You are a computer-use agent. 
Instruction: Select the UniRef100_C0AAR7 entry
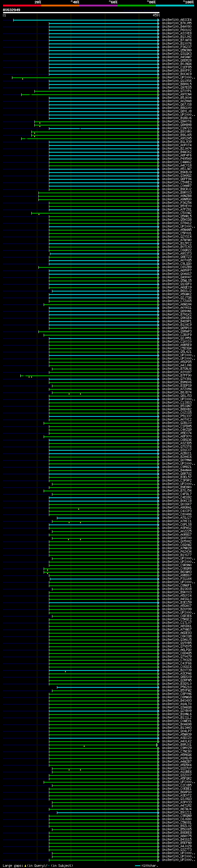pos(177,186)
